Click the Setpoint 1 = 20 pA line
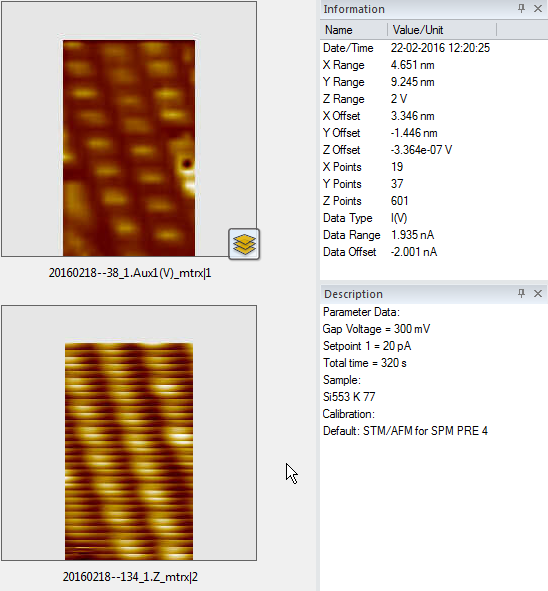The image size is (548, 591). 367,346
